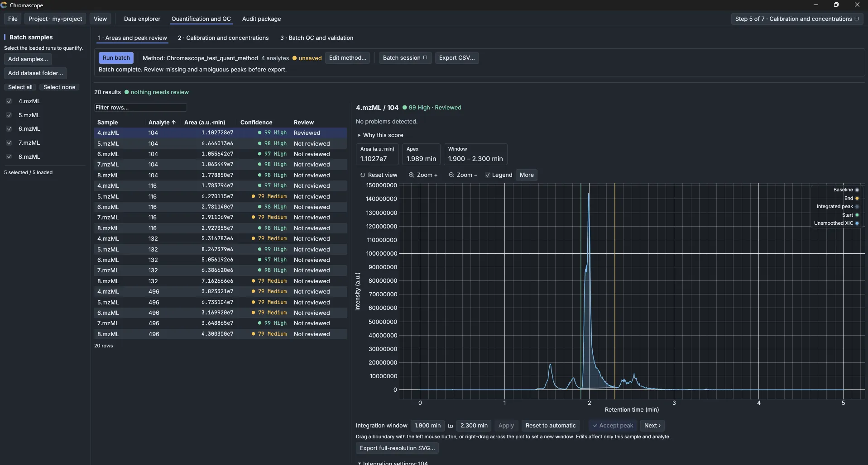The image size is (868, 465).
Task: Switch to the Audit package tab
Action: [261, 19]
